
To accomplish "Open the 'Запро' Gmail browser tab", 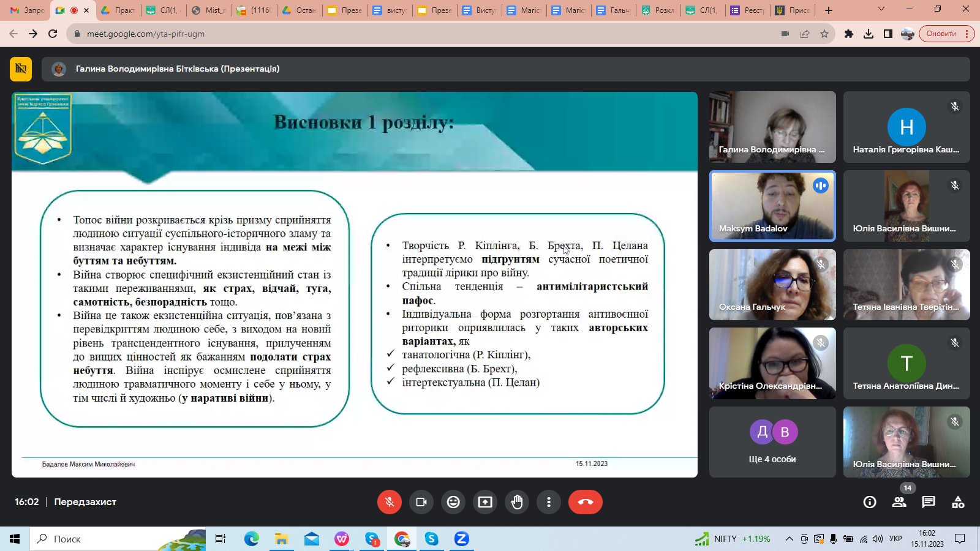I will point(28,10).
